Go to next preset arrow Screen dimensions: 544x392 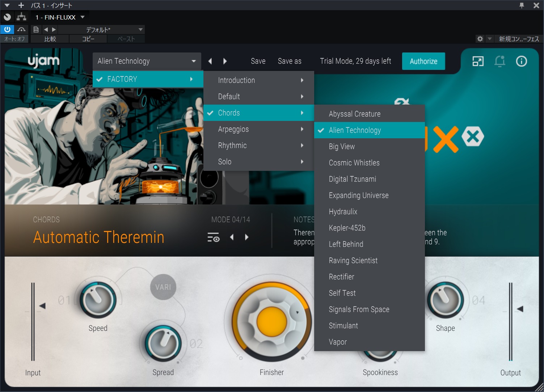tap(225, 61)
